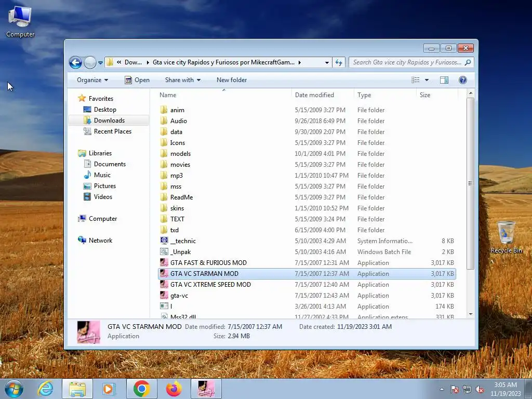532x399 pixels.
Task: Open the recent pages dropdown arrow
Action: pyautogui.click(x=100, y=63)
